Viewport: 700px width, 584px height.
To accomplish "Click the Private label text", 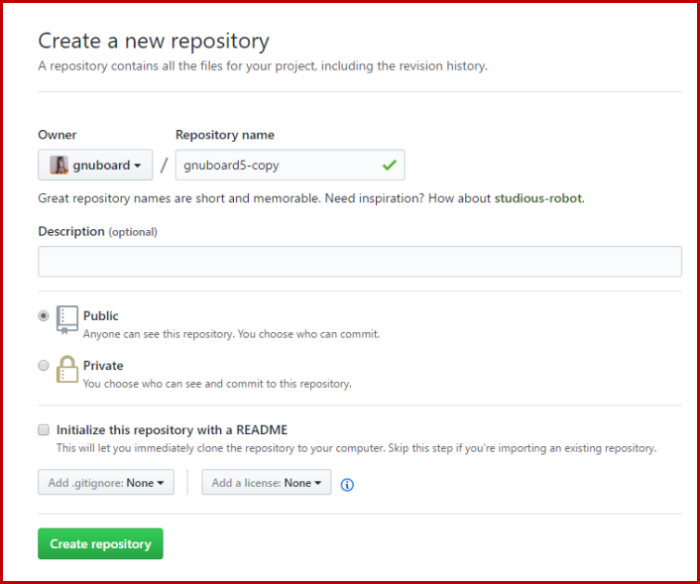I will [103, 365].
